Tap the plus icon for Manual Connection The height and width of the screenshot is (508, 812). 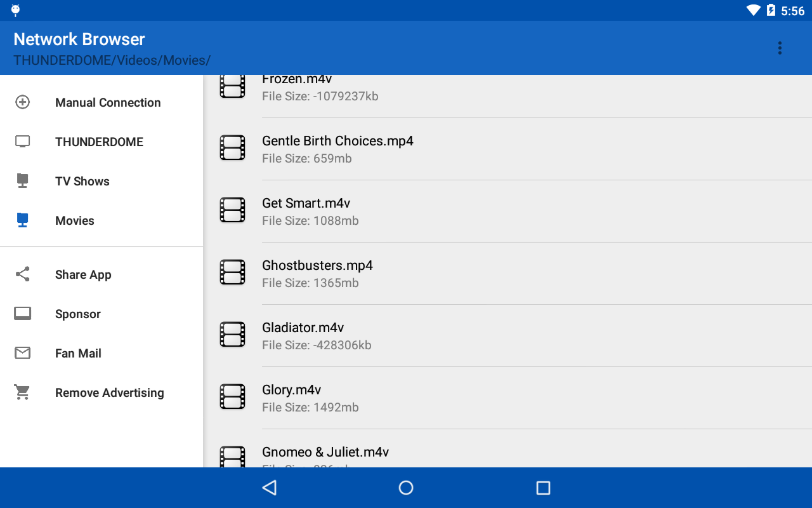(x=22, y=102)
